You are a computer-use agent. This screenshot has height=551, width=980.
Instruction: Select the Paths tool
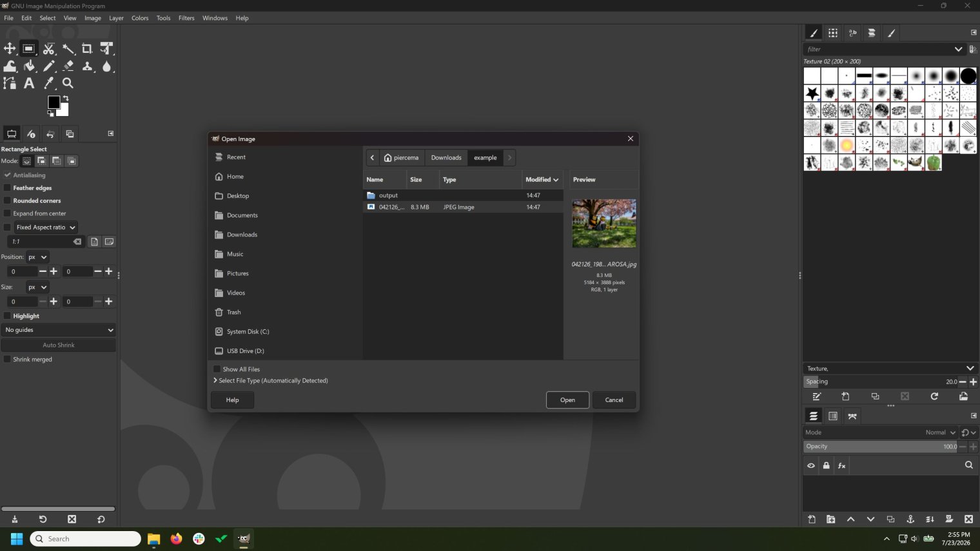(10, 83)
